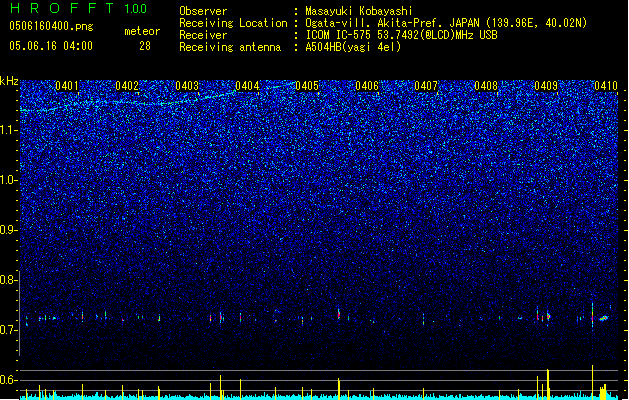Select the ICOM IC-575 receiver description
629x400 pixels.
pyautogui.click(x=401, y=35)
